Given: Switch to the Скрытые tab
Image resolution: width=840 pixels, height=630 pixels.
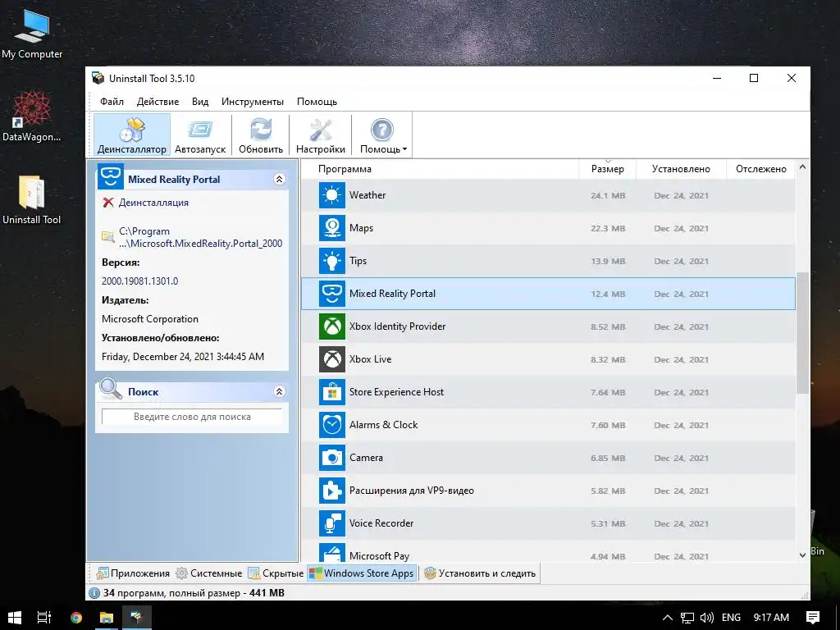Looking at the screenshot, I should click(x=276, y=573).
